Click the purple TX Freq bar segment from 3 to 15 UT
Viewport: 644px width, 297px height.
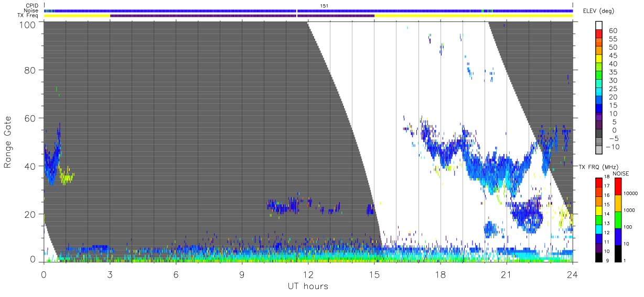tap(242, 16)
